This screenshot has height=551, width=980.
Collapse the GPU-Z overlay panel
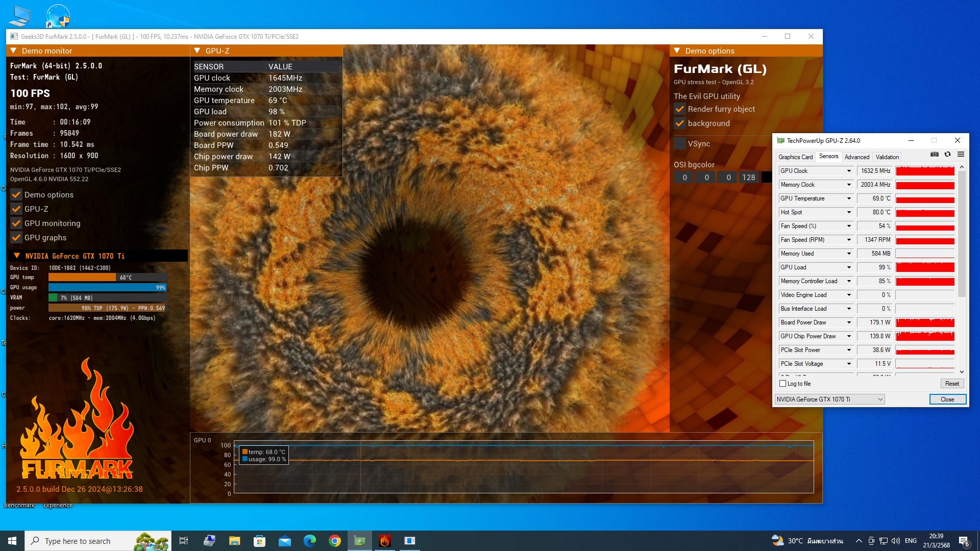(x=198, y=51)
